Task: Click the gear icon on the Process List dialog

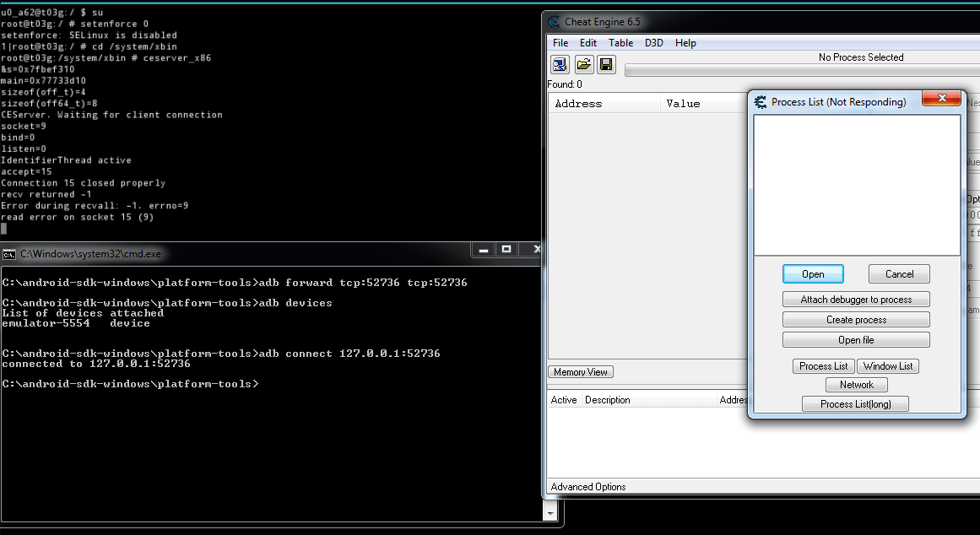Action: coord(759,101)
